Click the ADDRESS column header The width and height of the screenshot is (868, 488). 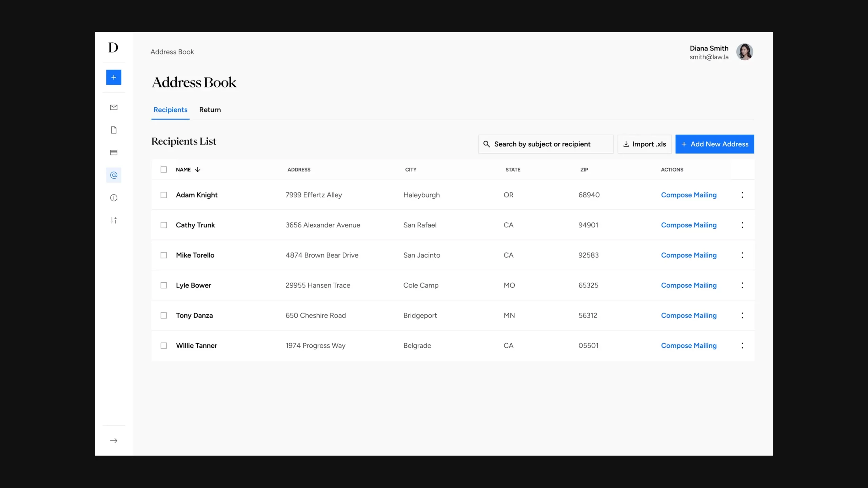tap(299, 169)
